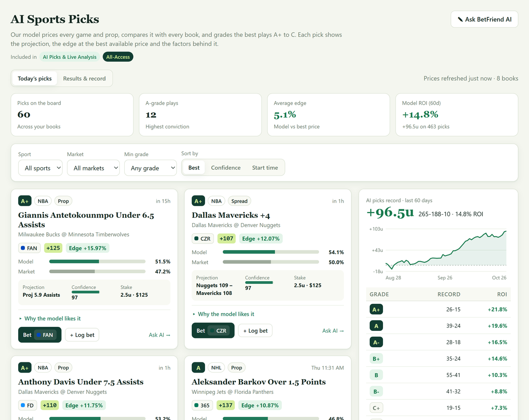Click the Prop tag on Giannis card
Image resolution: width=529 pixels, height=420 pixels.
63,201
